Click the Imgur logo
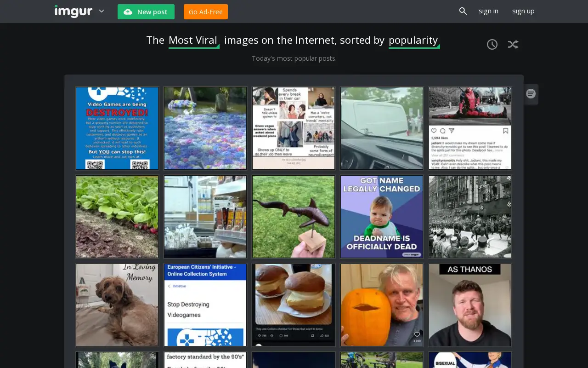 [73, 11]
